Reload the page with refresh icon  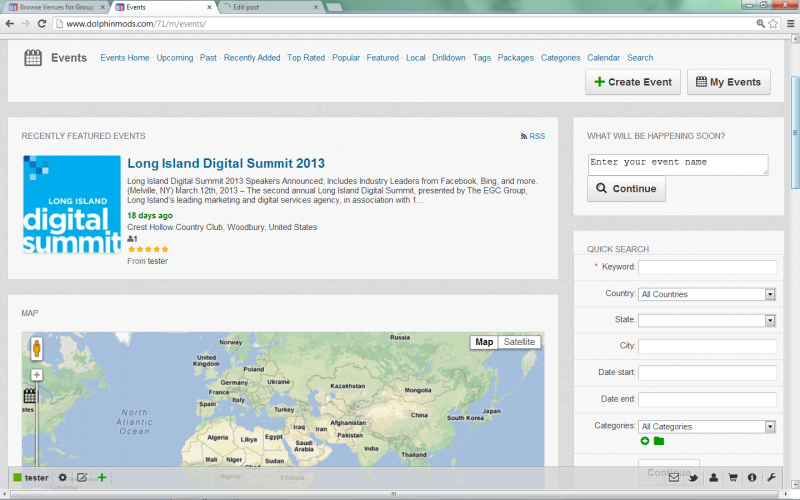(x=42, y=23)
